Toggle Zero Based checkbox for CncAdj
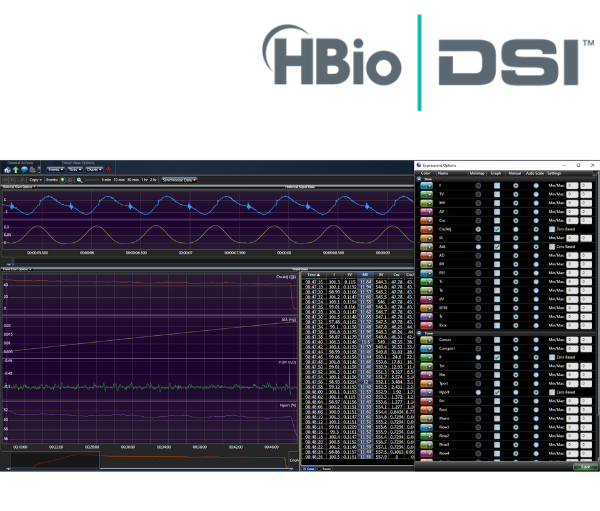Viewport: 600px width, 511px height. point(552,229)
